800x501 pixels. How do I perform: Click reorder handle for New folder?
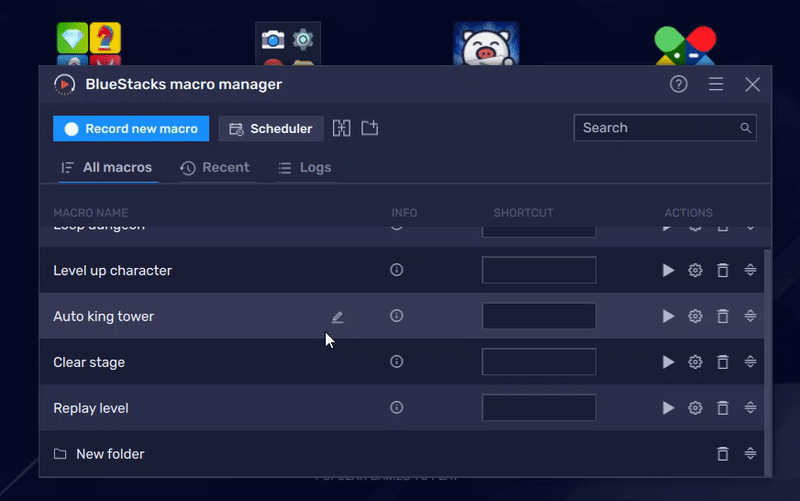pyautogui.click(x=750, y=453)
